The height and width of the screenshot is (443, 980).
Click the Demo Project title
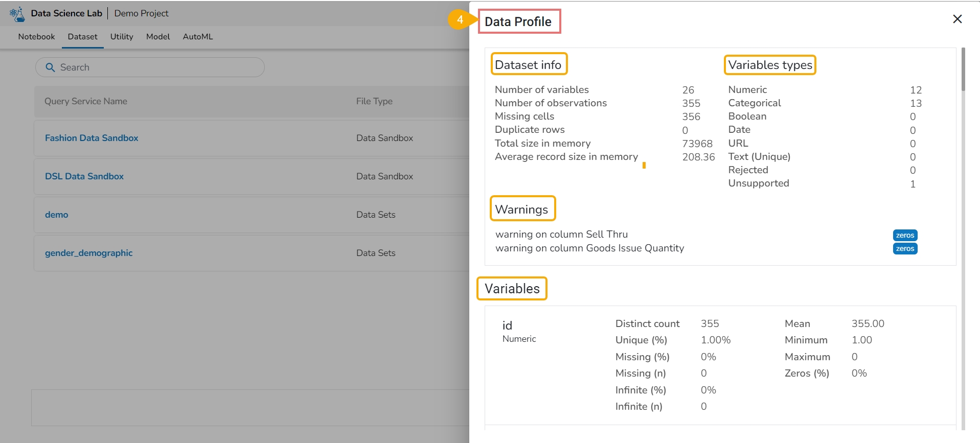pyautogui.click(x=141, y=13)
